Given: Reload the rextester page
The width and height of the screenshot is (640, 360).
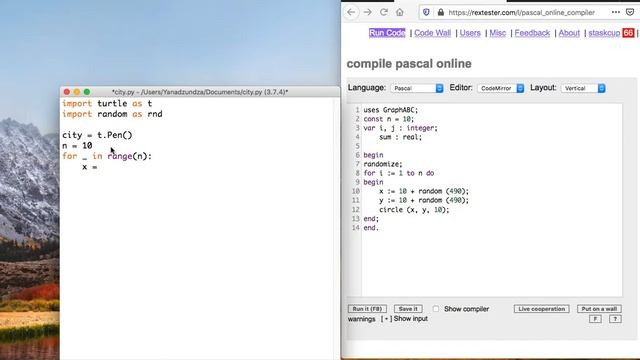Looking at the screenshot, I should [x=384, y=12].
